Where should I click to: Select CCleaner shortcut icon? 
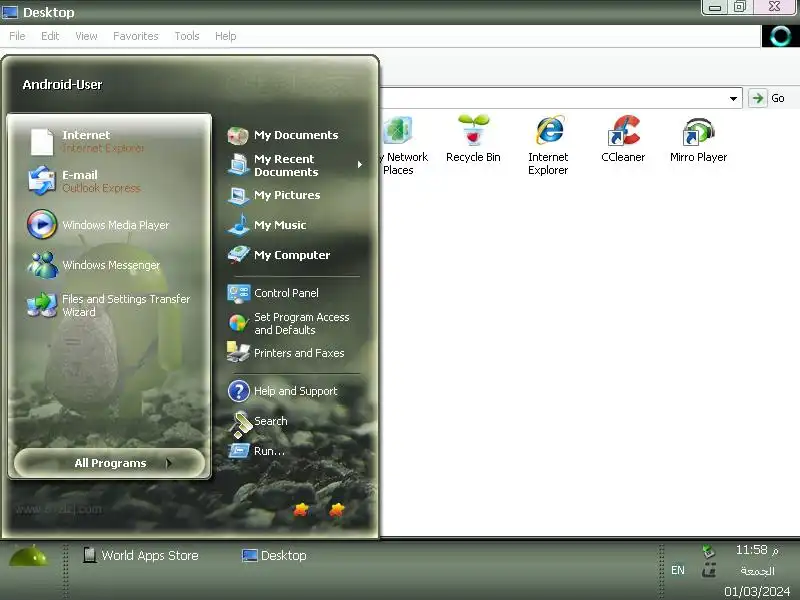pyautogui.click(x=623, y=139)
